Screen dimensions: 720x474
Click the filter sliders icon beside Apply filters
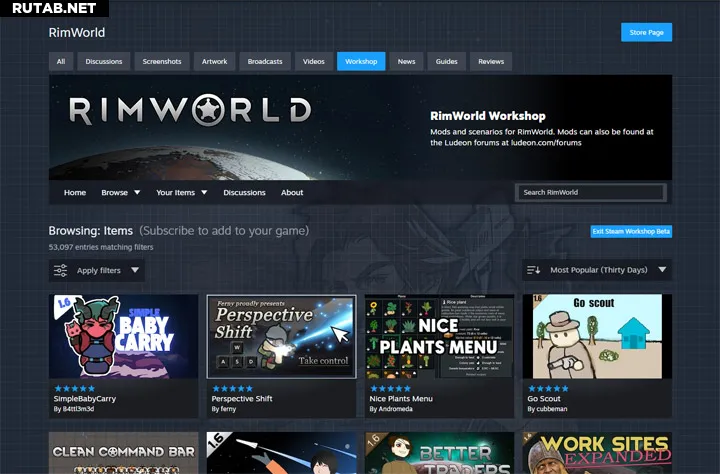coord(61,270)
